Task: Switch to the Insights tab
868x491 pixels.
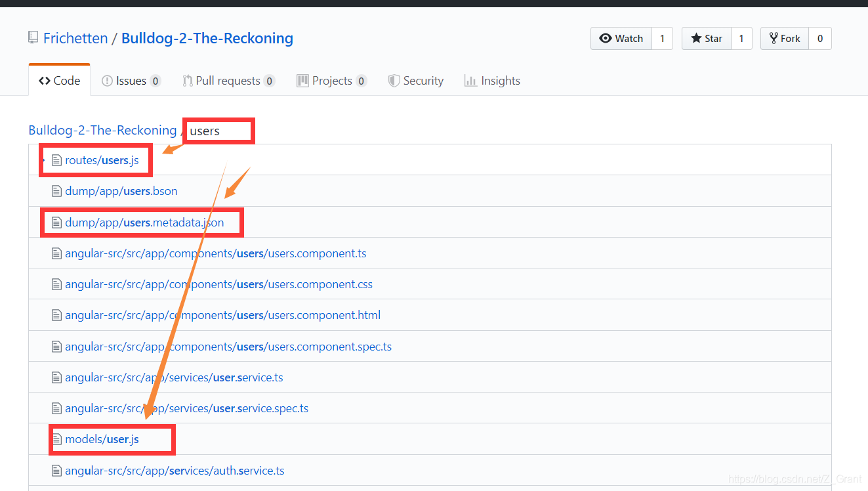Action: coord(492,81)
